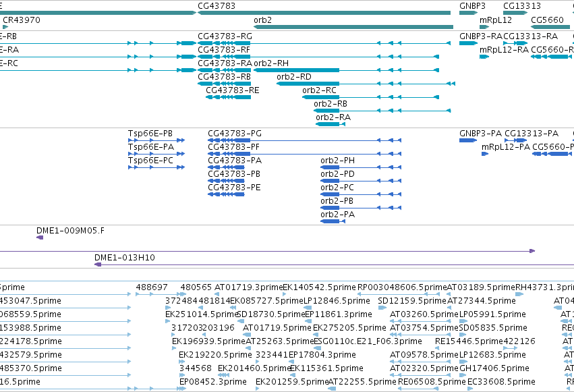Click transcript orb2-RD

coord(294,77)
